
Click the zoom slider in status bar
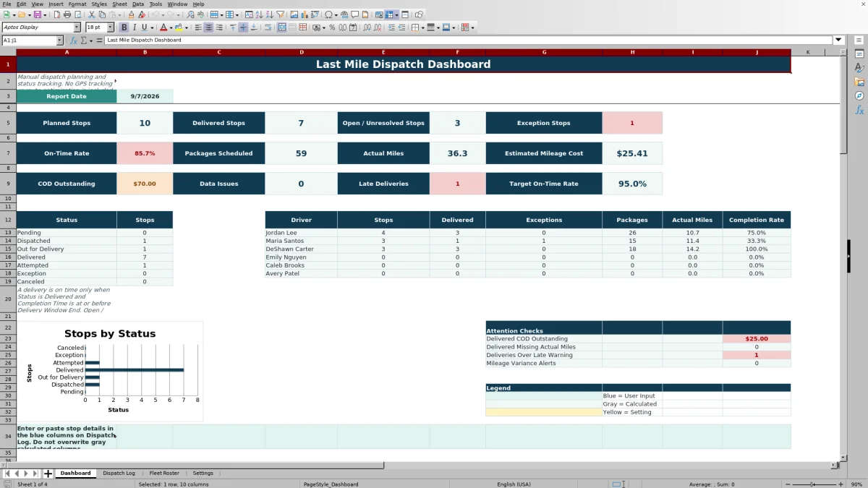812,484
